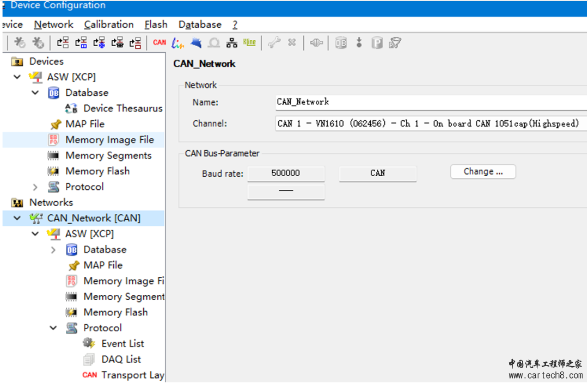This screenshot has width=588, height=384.
Task: Expand Database under CAN_Network's ASW
Action: pos(53,250)
